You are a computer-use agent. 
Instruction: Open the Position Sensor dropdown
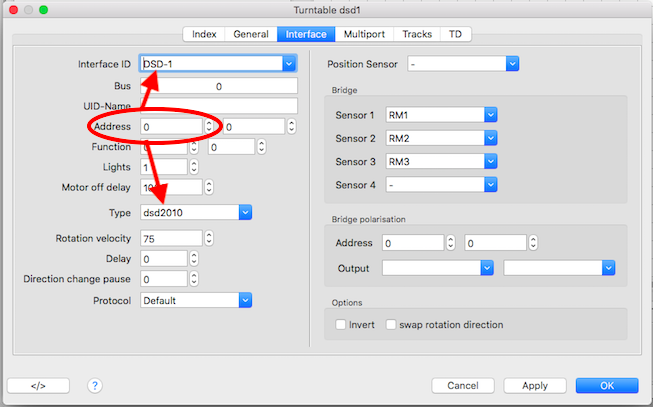coord(512,64)
